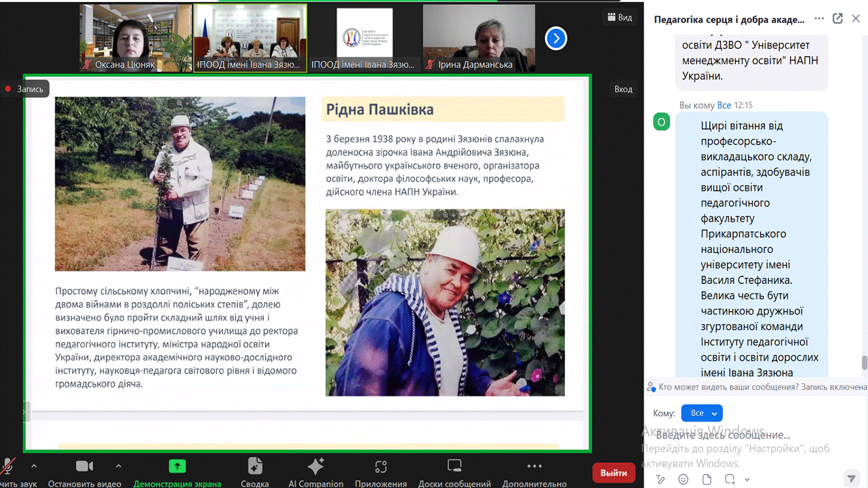Attach a file using the chat file icon
Image resolution: width=868 pixels, height=488 pixels.
tap(707, 479)
